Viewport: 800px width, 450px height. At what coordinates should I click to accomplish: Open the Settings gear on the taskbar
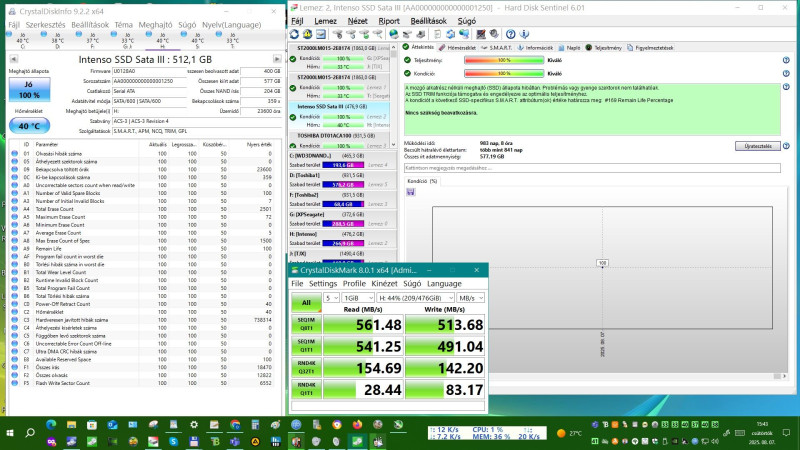[x=194, y=424]
